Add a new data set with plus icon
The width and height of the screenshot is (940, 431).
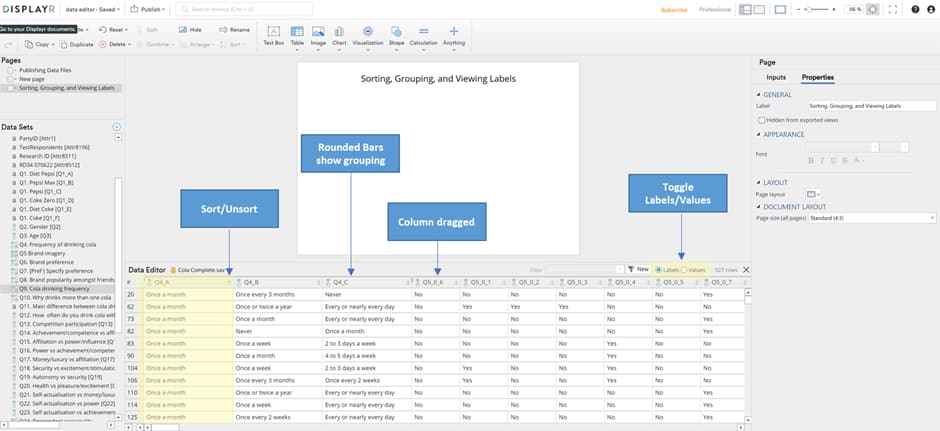(x=116, y=127)
